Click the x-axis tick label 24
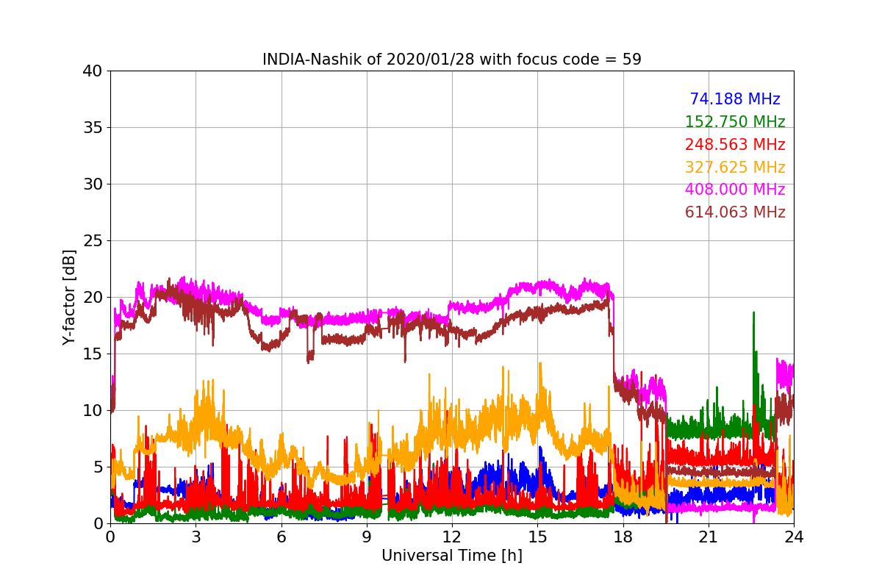The height and width of the screenshot is (588, 882). point(794,537)
